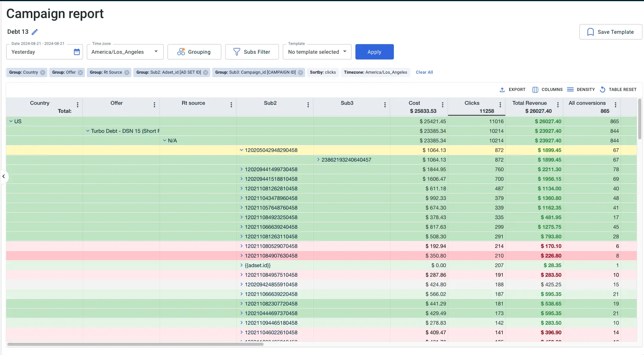Open Rt source column options menu
This screenshot has height=355, width=644.
[x=231, y=105]
